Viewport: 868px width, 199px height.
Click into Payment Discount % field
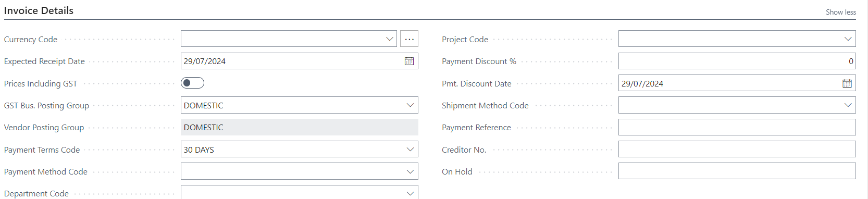point(737,61)
